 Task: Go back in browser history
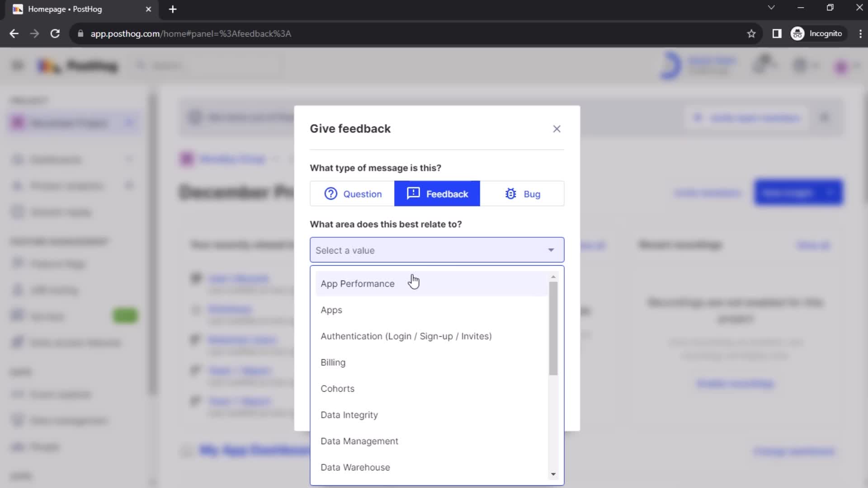14,33
